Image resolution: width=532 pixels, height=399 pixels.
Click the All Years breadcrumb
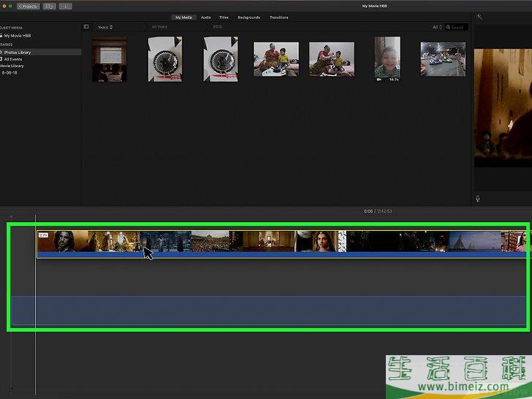tap(159, 27)
